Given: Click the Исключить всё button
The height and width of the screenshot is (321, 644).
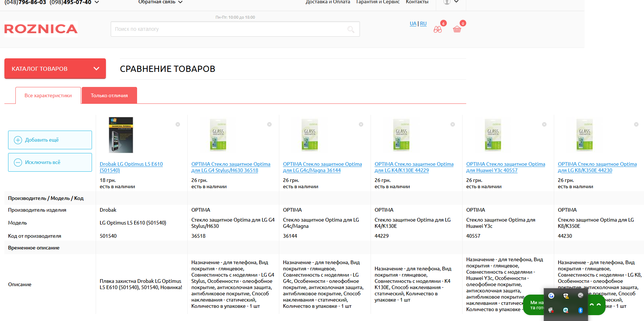Looking at the screenshot, I should pyautogui.click(x=50, y=162).
